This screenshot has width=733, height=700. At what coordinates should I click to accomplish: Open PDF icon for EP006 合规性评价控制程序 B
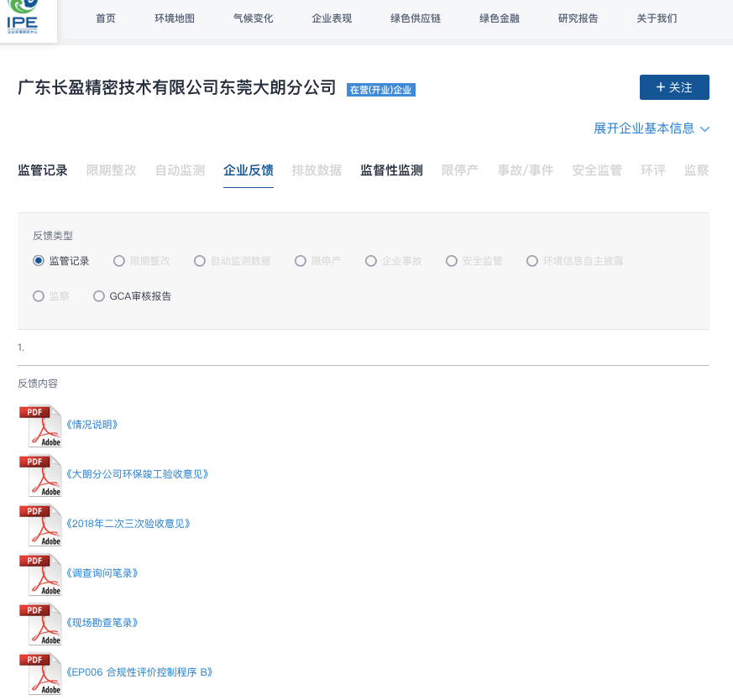click(x=40, y=673)
